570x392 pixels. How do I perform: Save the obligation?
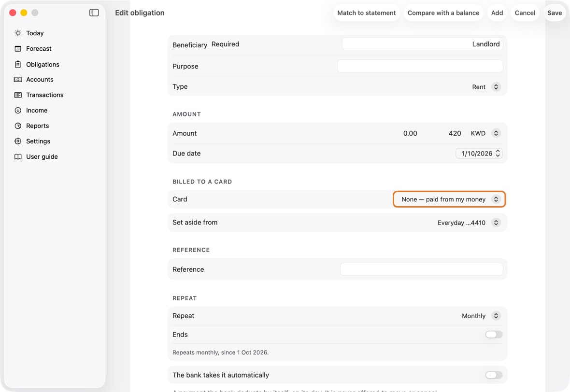coord(555,13)
